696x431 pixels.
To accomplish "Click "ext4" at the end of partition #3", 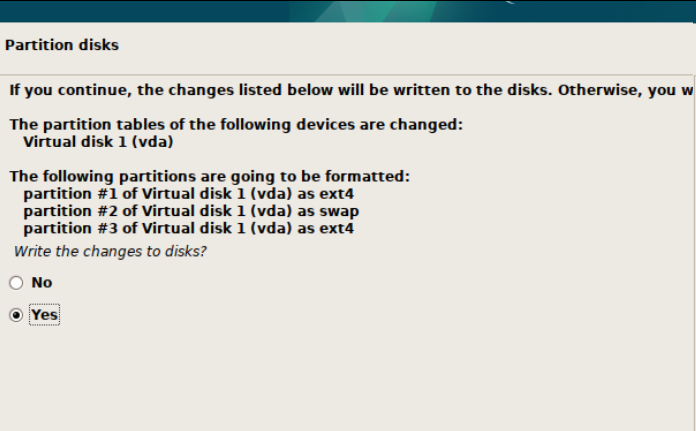I will [336, 228].
